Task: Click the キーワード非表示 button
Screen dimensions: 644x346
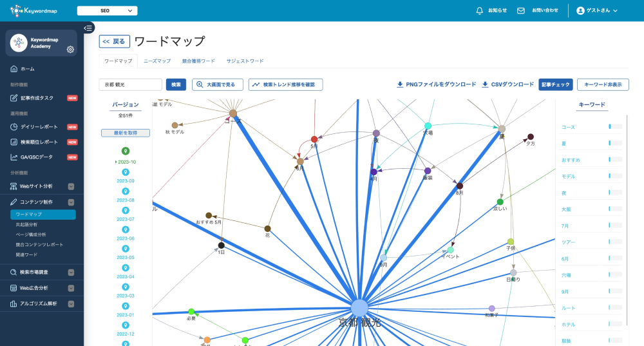Action: (603, 84)
